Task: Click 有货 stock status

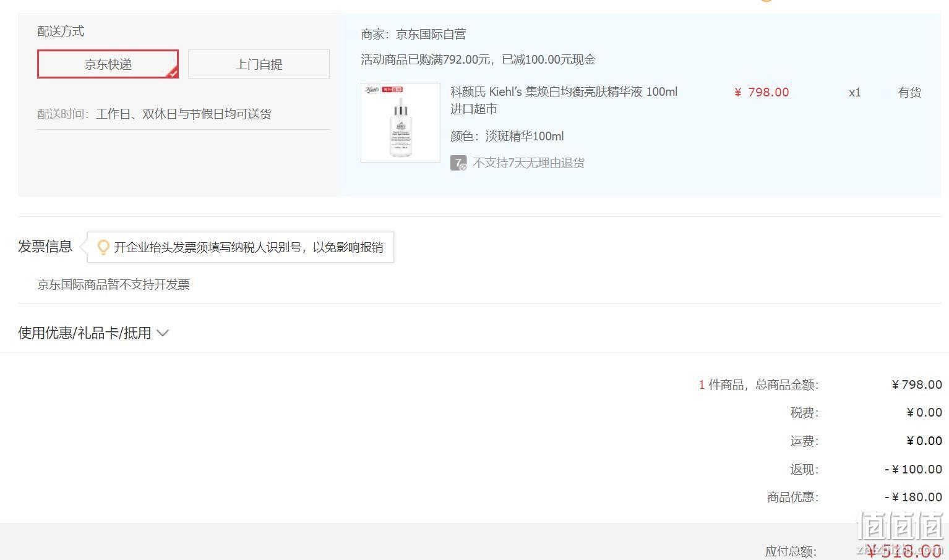Action: point(909,92)
